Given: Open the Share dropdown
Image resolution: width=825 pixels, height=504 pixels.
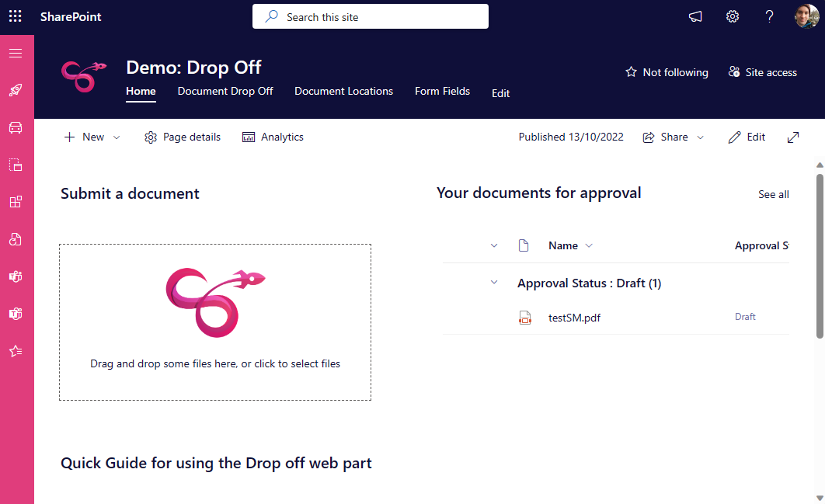Looking at the screenshot, I should coord(674,137).
